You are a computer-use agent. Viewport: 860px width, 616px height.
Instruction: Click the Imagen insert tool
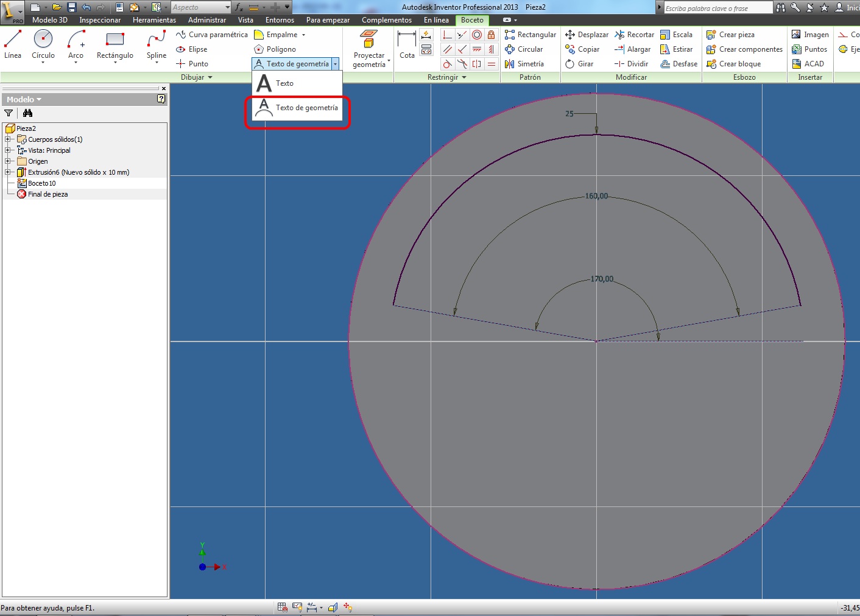click(810, 35)
